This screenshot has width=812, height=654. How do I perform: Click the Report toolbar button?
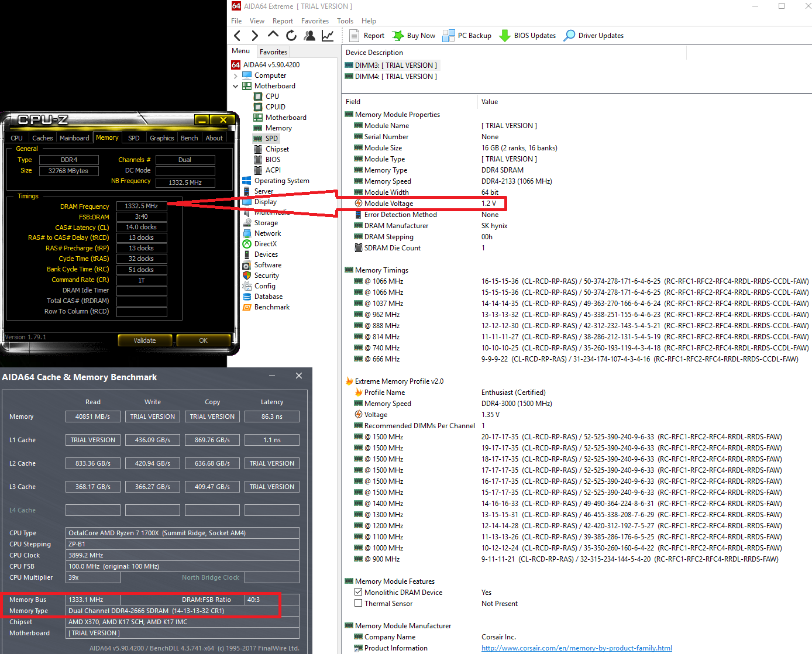pos(367,36)
